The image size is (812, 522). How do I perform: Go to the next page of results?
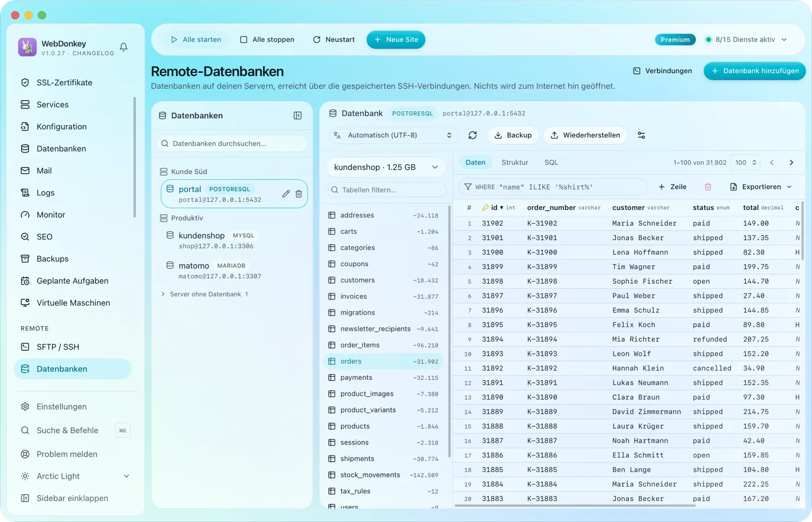(x=791, y=162)
